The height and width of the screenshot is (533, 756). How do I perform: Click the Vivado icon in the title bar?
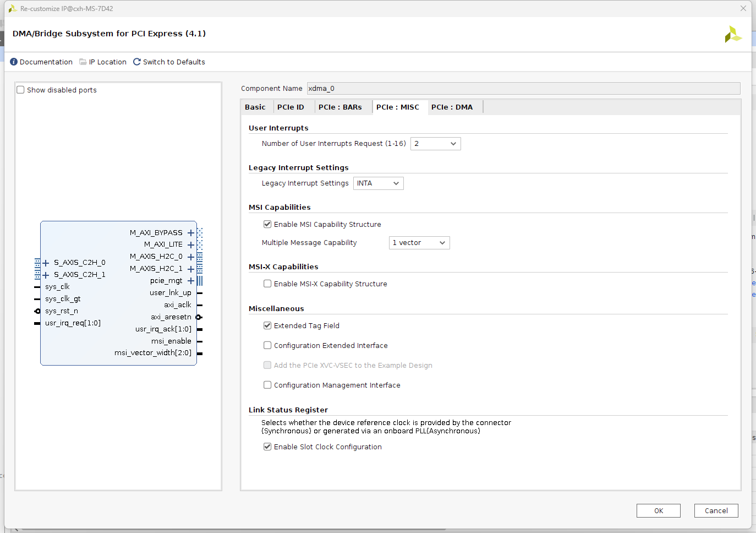pos(13,8)
